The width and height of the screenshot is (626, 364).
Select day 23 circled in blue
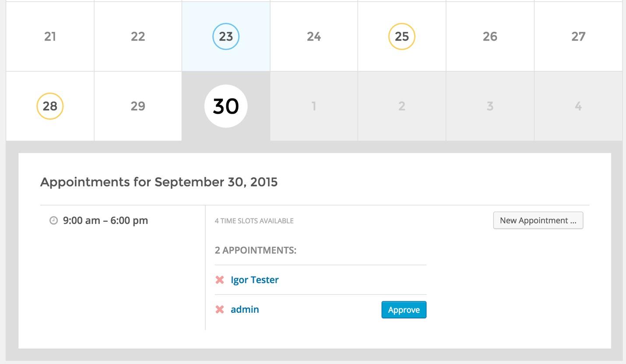pos(226,36)
